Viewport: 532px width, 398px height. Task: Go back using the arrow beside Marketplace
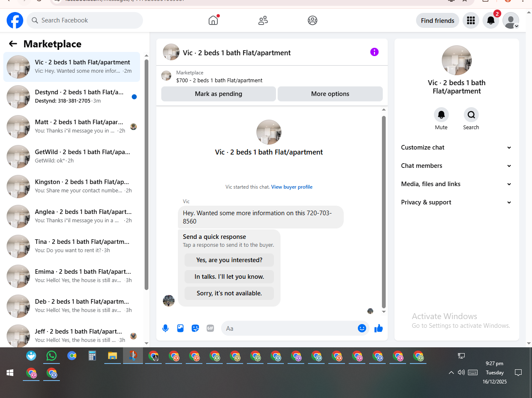tap(13, 44)
